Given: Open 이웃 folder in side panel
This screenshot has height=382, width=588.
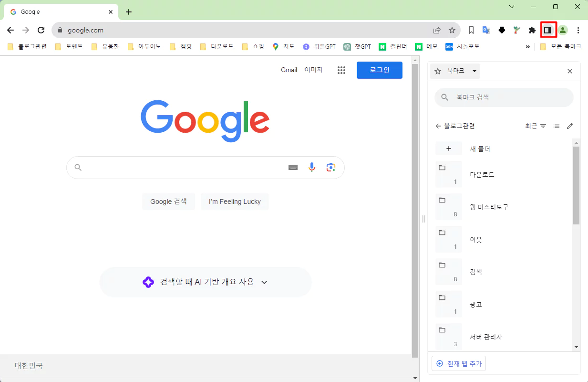Looking at the screenshot, I should pos(504,239).
